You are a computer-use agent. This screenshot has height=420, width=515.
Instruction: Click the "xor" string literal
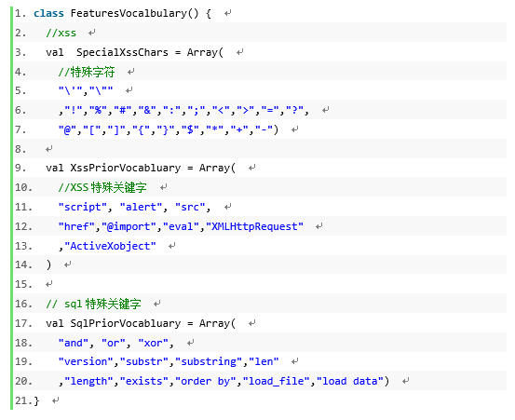153,343
